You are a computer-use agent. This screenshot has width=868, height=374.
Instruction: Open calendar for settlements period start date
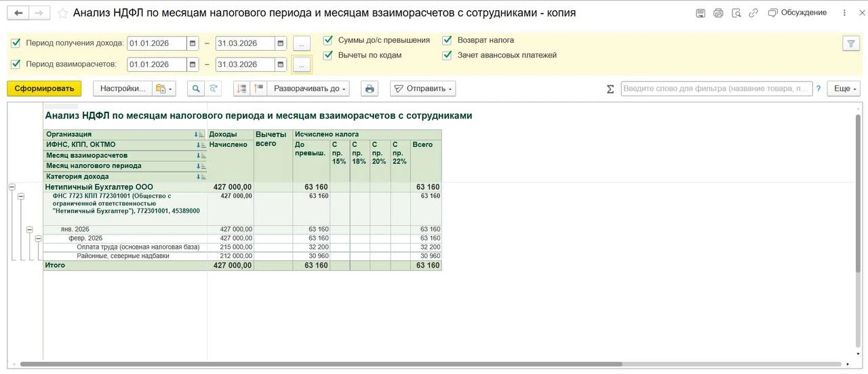click(x=193, y=64)
